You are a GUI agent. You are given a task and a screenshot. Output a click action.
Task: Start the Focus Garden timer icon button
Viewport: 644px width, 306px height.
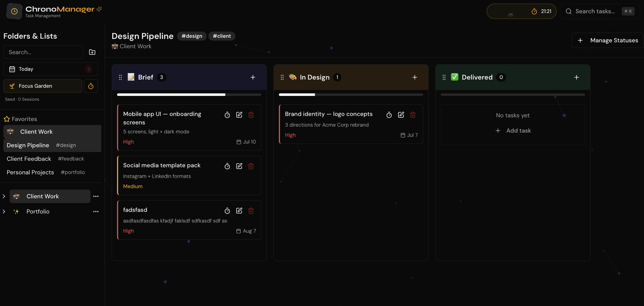(91, 86)
